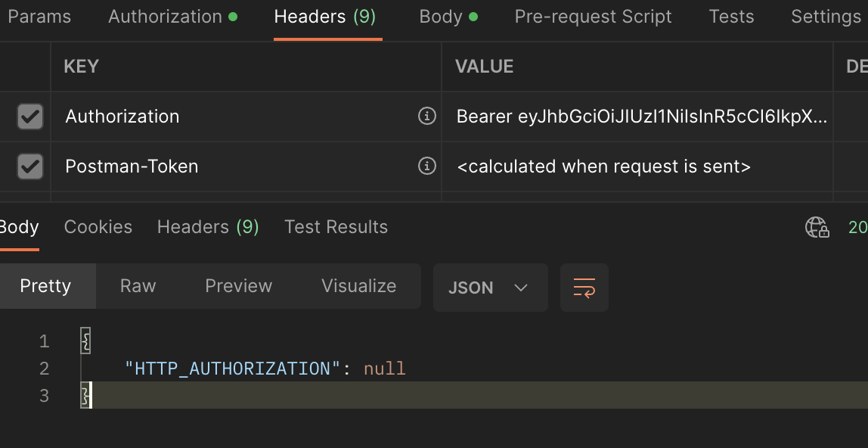This screenshot has width=868, height=448.
Task: Open the response Cookies tab
Action: pyautogui.click(x=98, y=227)
